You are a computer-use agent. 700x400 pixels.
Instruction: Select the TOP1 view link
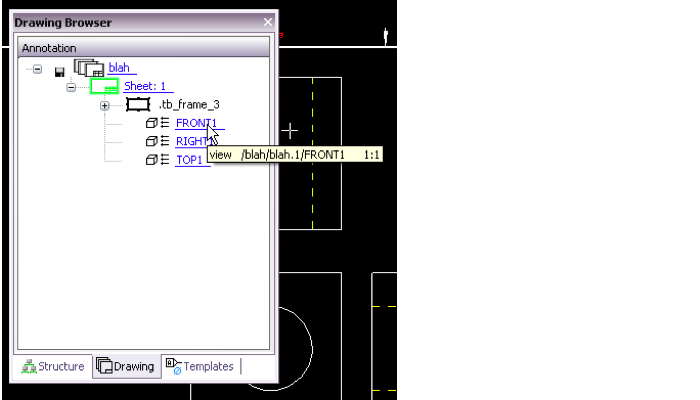[190, 159]
